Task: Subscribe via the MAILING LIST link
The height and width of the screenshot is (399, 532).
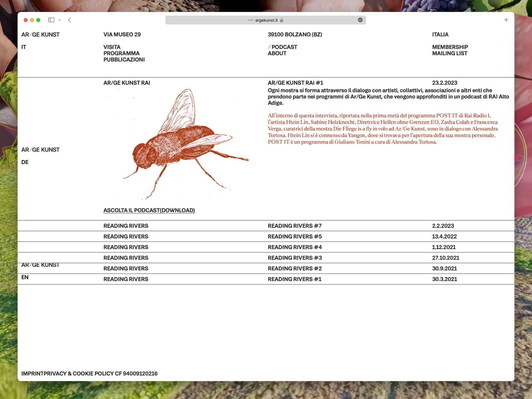Action: pyautogui.click(x=450, y=54)
